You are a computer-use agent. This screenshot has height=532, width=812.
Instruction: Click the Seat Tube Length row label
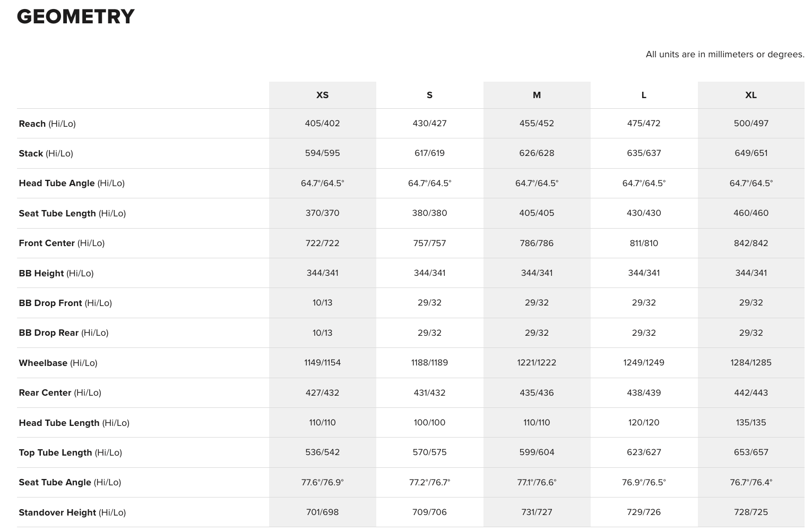pyautogui.click(x=72, y=213)
